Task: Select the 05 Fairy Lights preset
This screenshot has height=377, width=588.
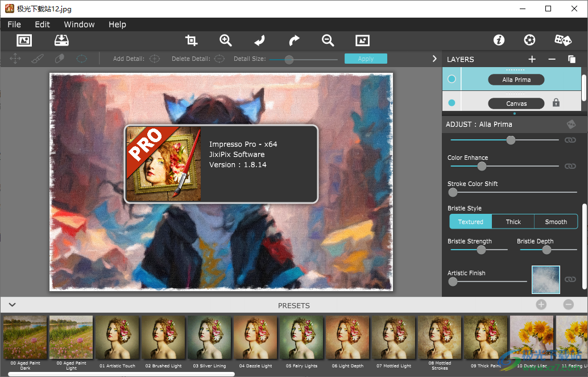Action: [301, 338]
